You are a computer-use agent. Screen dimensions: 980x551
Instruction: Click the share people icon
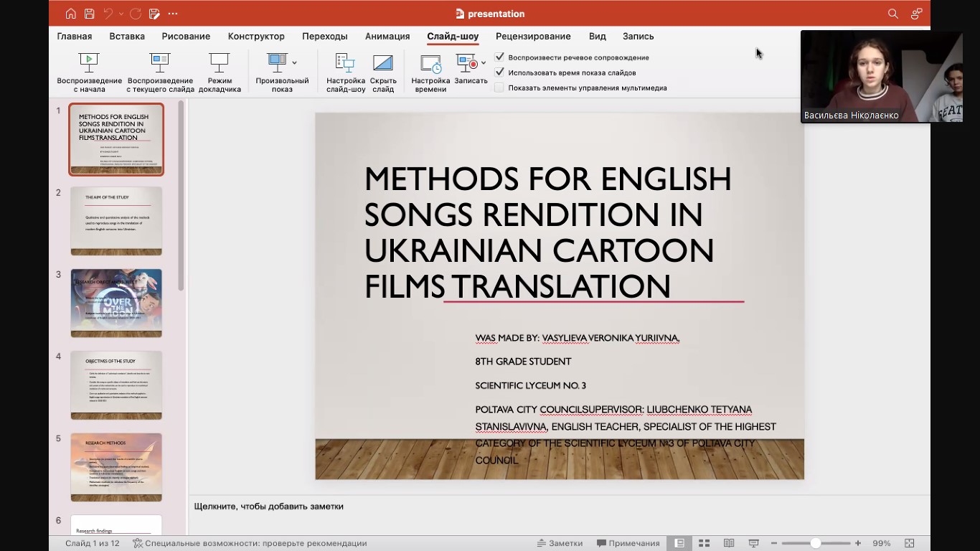[x=916, y=14]
